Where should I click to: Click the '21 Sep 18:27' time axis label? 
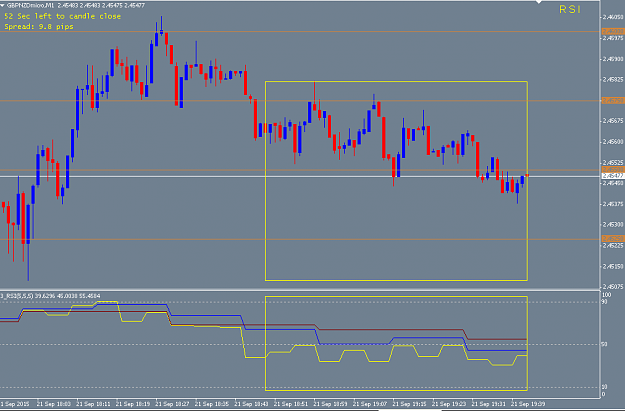click(x=172, y=404)
